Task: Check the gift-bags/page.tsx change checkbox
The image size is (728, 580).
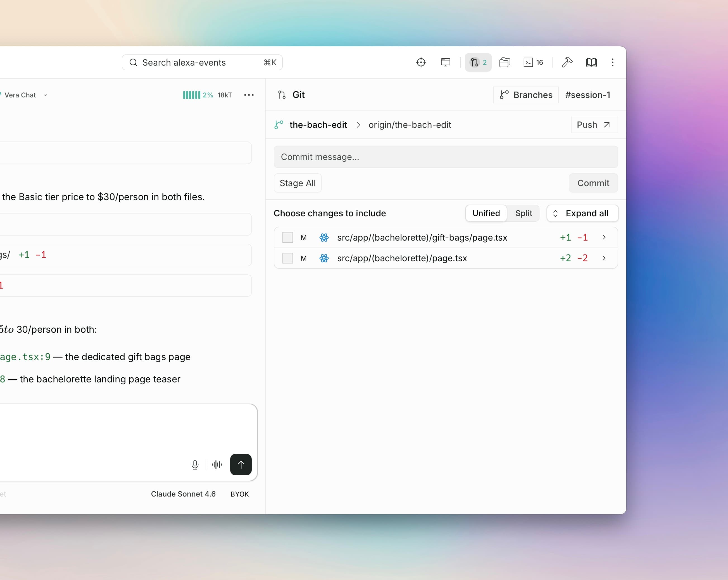Action: 287,238
